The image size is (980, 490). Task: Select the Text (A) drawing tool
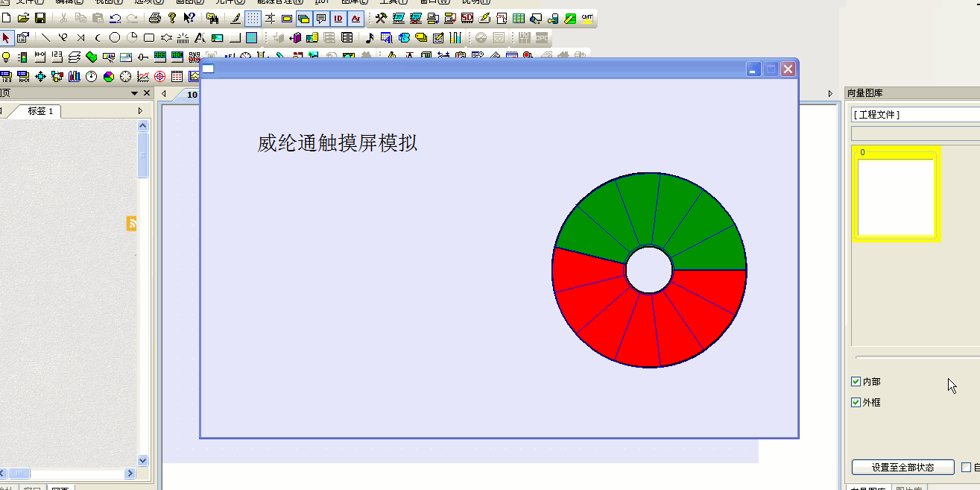click(200, 37)
